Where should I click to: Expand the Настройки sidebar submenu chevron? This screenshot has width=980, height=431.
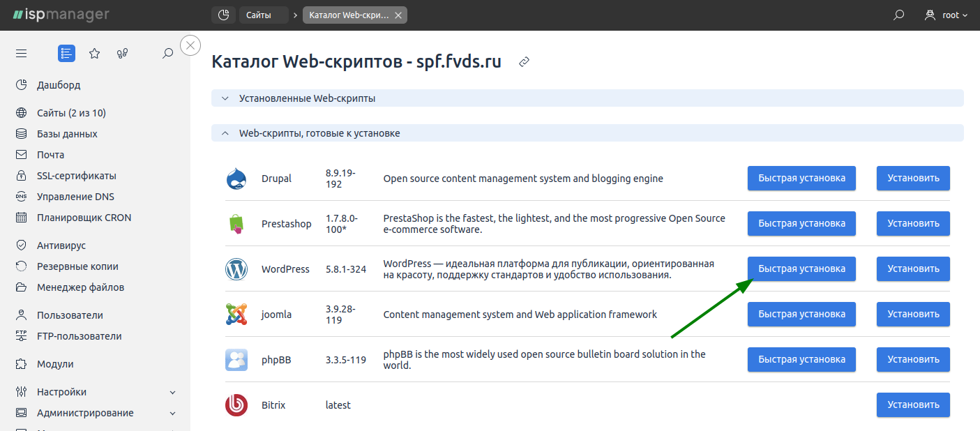(173, 393)
